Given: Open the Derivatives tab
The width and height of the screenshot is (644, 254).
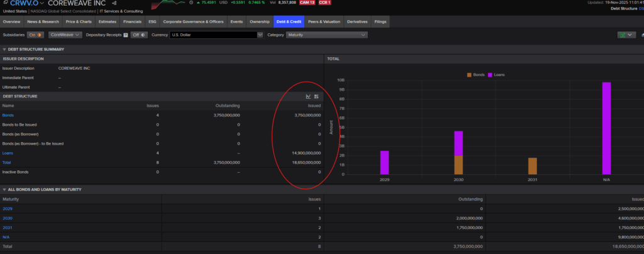Looking at the screenshot, I should coord(357,22).
